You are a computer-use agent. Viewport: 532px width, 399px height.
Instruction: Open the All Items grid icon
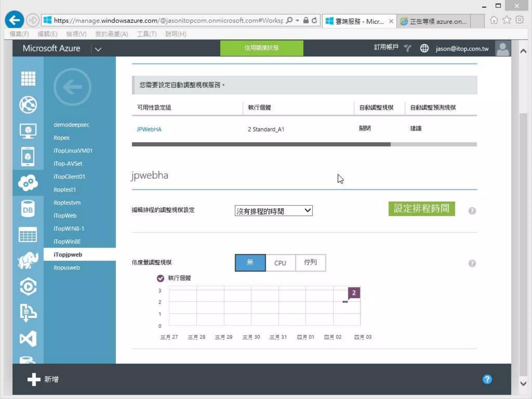[x=28, y=78]
